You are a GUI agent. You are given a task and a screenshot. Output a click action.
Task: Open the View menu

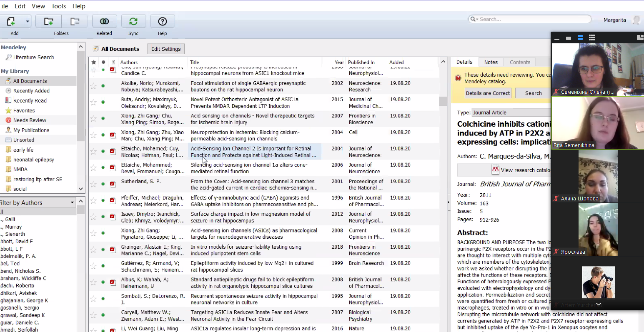pos(38,6)
